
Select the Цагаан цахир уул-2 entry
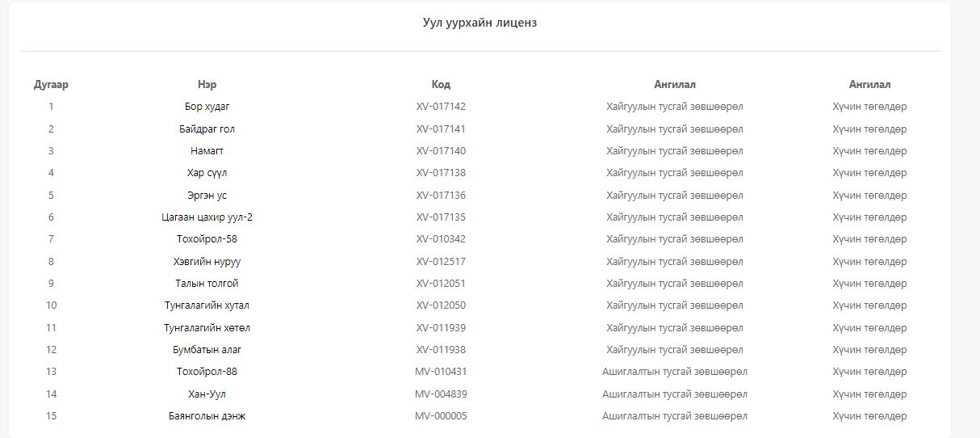click(207, 217)
